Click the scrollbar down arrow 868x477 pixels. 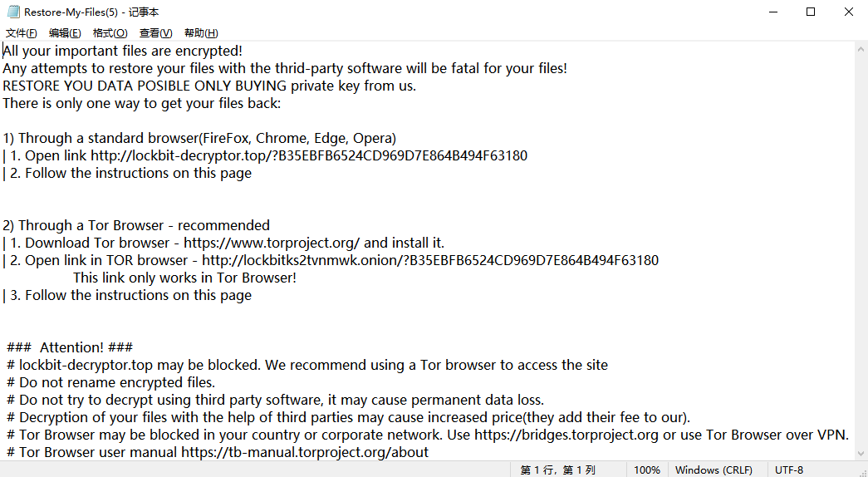861,454
